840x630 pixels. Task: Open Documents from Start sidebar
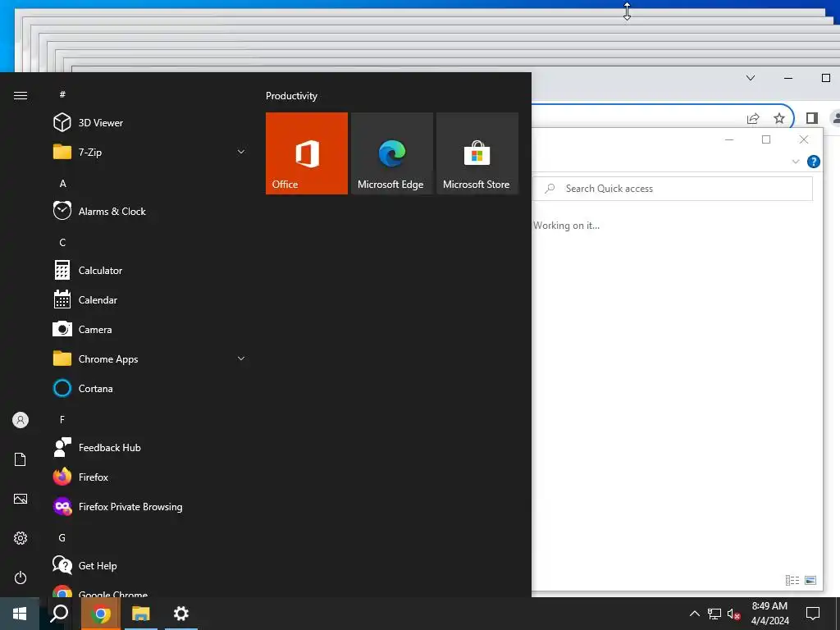[21, 459]
